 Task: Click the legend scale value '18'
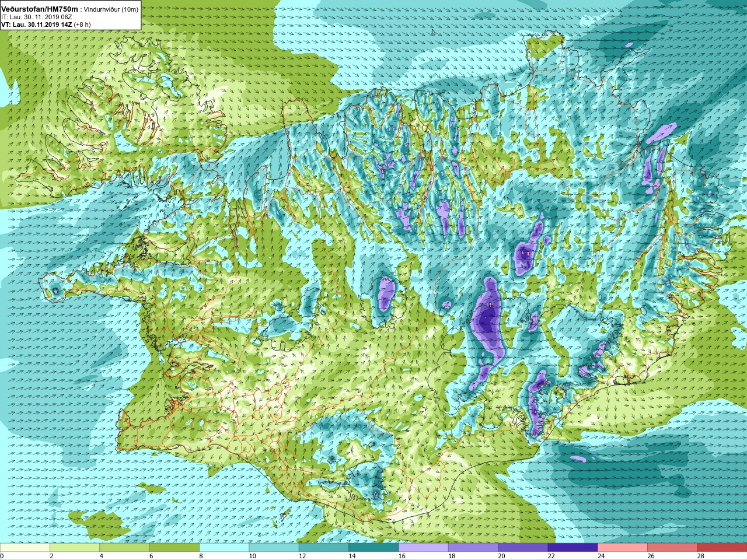pos(452,556)
